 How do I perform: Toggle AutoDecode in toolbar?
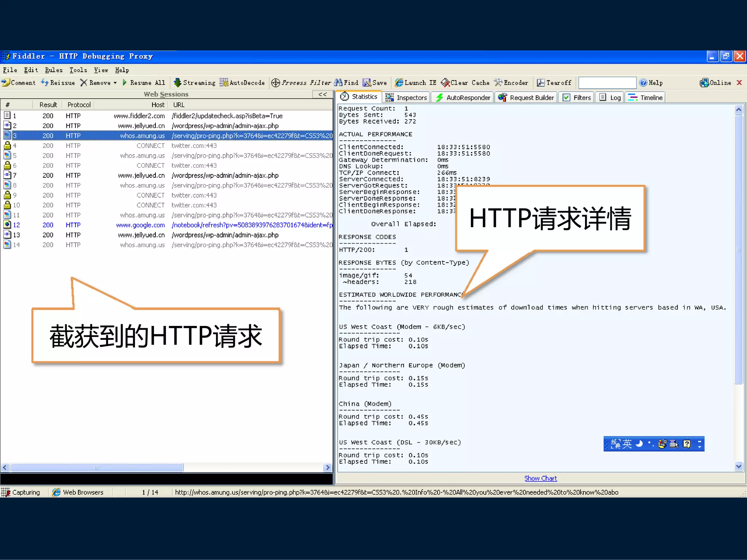point(242,83)
